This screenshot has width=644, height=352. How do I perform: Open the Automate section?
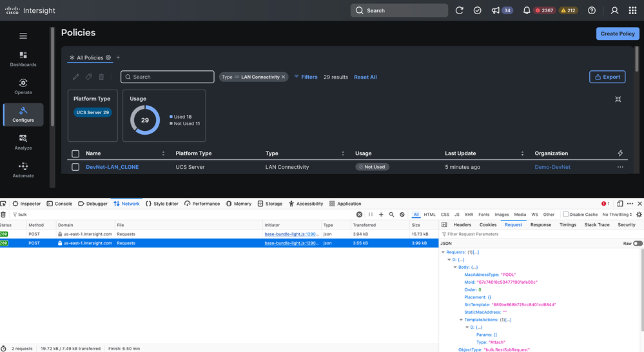pos(23,170)
